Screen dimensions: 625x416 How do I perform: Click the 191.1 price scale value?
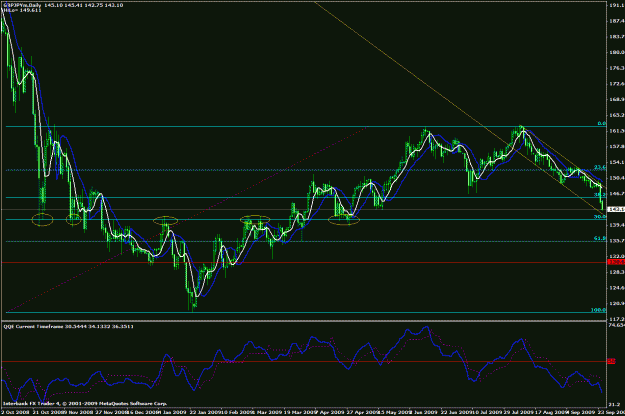[x=617, y=5]
